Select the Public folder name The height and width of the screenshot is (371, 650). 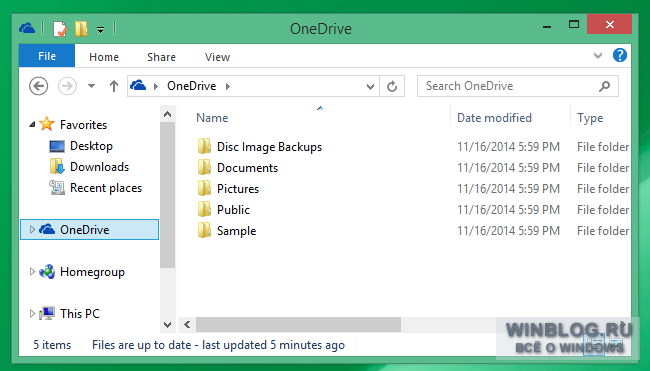pos(233,210)
